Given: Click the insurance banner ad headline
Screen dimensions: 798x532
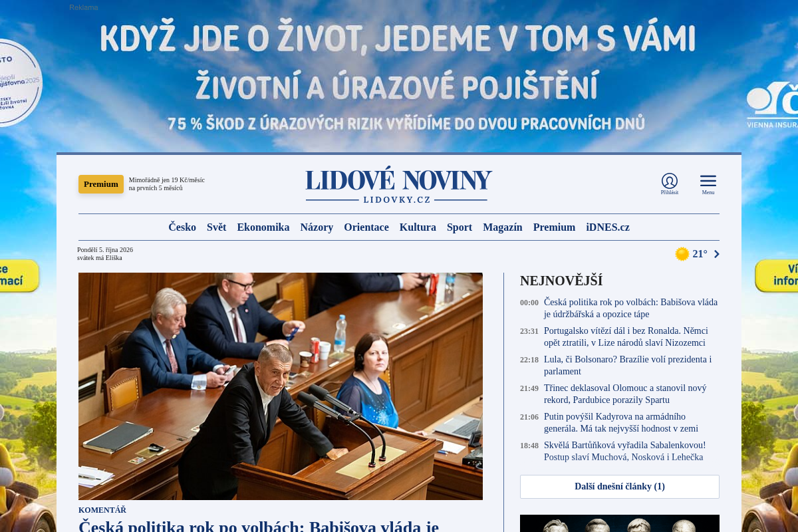Looking at the screenshot, I should point(398,39).
